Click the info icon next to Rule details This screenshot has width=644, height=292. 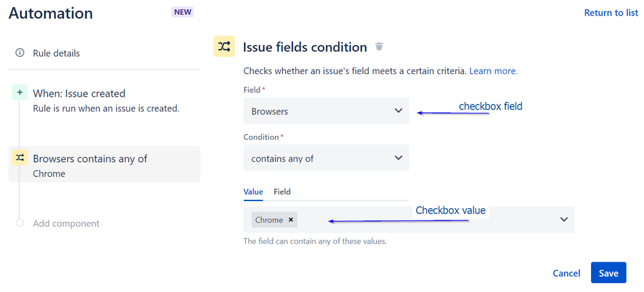[x=20, y=53]
